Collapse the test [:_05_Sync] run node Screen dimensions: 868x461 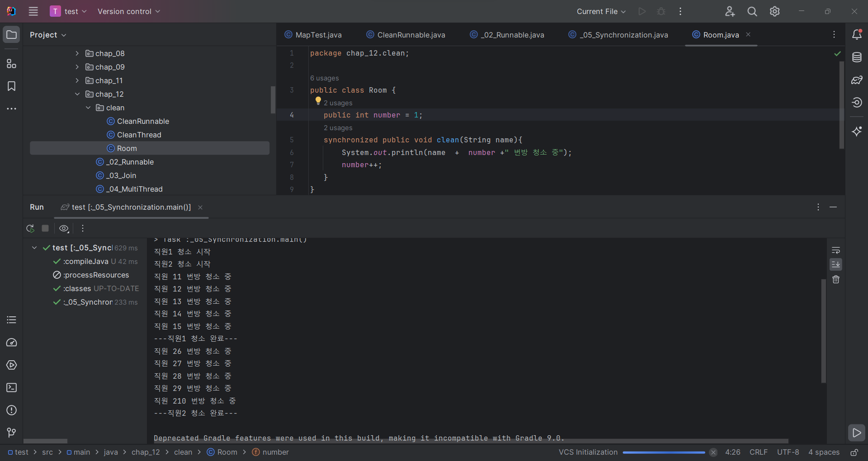click(34, 248)
